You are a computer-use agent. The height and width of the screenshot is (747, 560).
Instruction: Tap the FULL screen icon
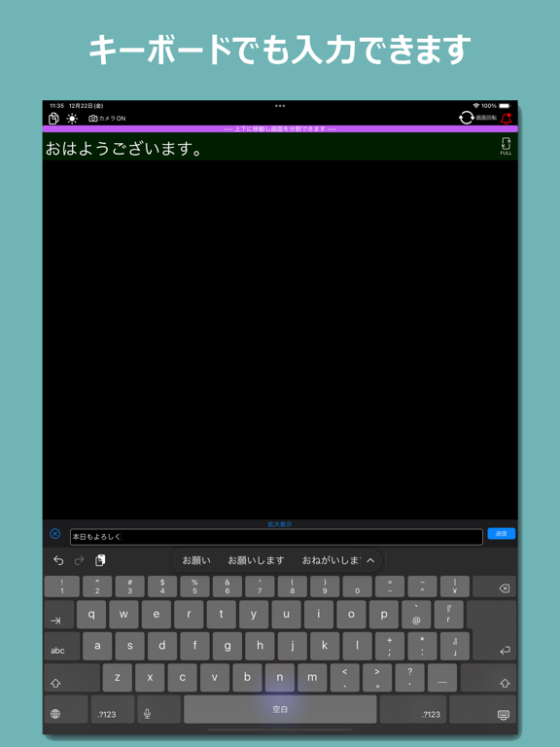[x=506, y=146]
